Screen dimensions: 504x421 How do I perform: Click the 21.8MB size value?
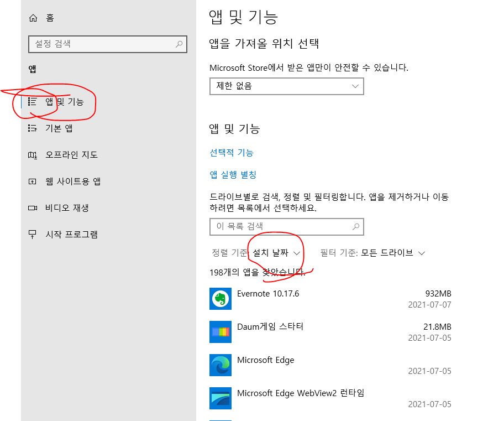(x=438, y=327)
